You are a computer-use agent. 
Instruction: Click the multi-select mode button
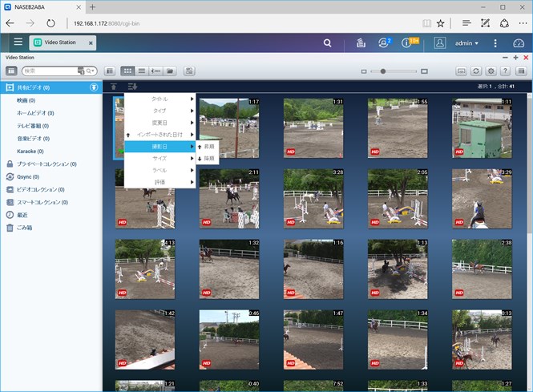189,71
